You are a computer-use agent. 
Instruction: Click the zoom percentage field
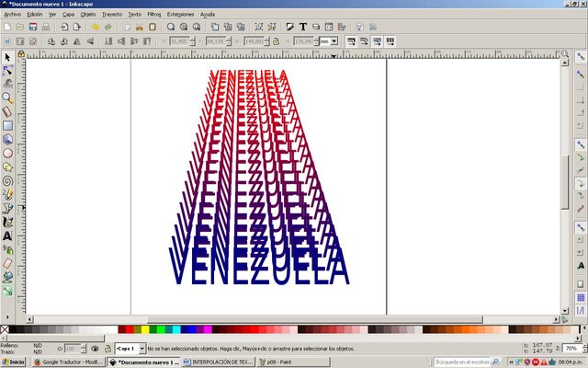(x=571, y=349)
